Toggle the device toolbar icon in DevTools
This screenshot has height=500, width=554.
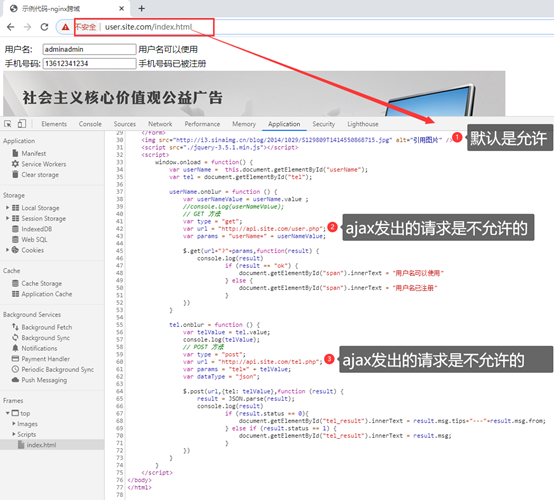coord(22,124)
